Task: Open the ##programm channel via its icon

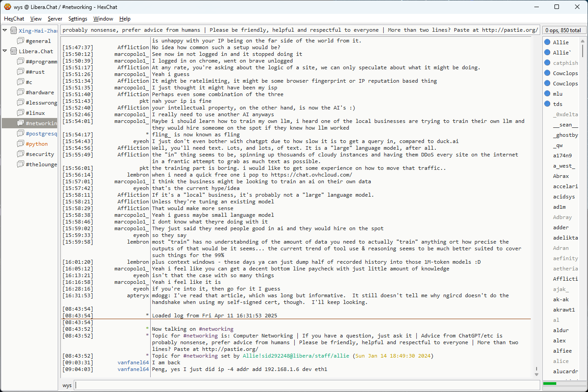Action: coord(21,61)
